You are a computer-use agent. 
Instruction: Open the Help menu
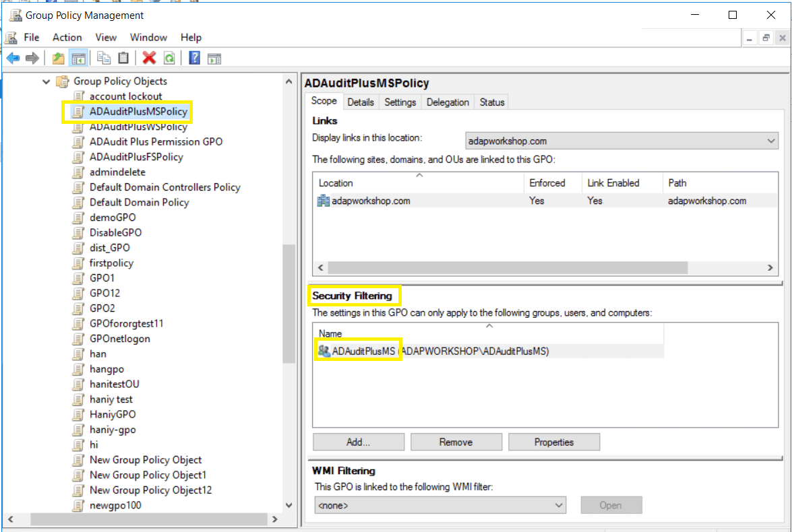tap(191, 37)
